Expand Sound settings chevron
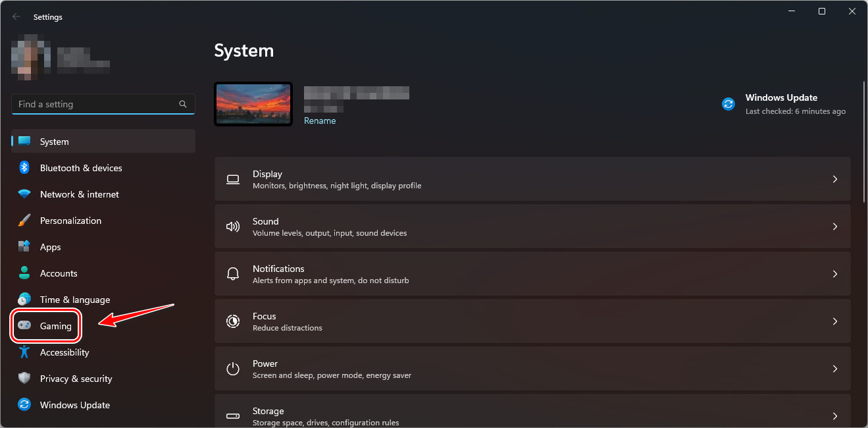 tap(835, 227)
